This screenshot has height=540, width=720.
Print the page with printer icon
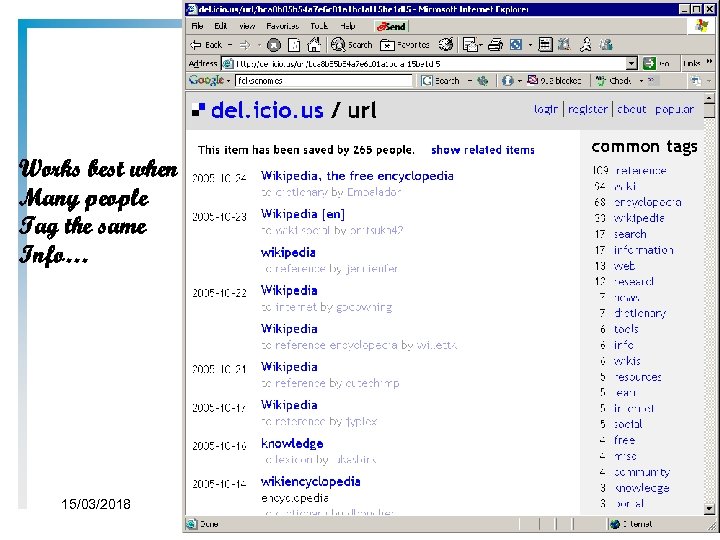click(x=495, y=45)
